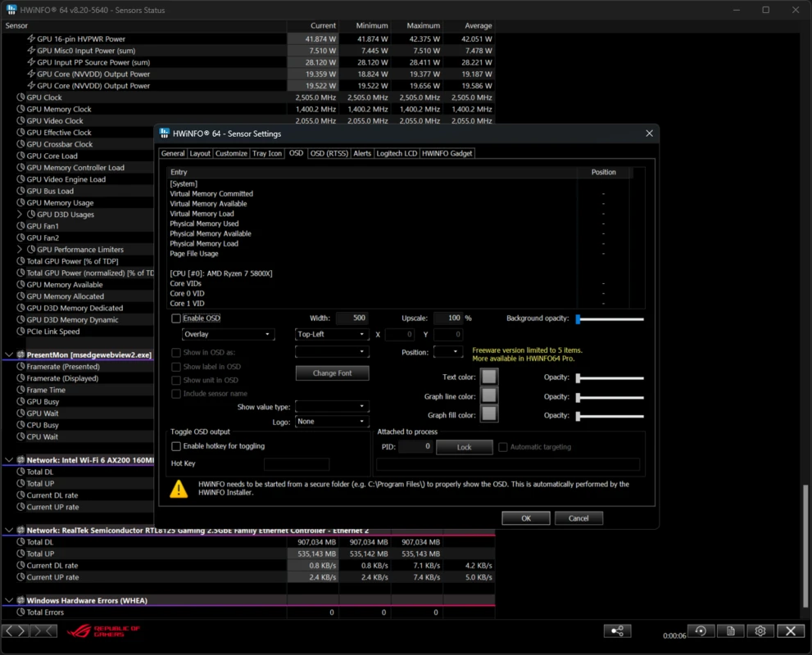The width and height of the screenshot is (812, 655).
Task: Click the GPU Misc0 Input Power lightning icon
Action: 31,51
